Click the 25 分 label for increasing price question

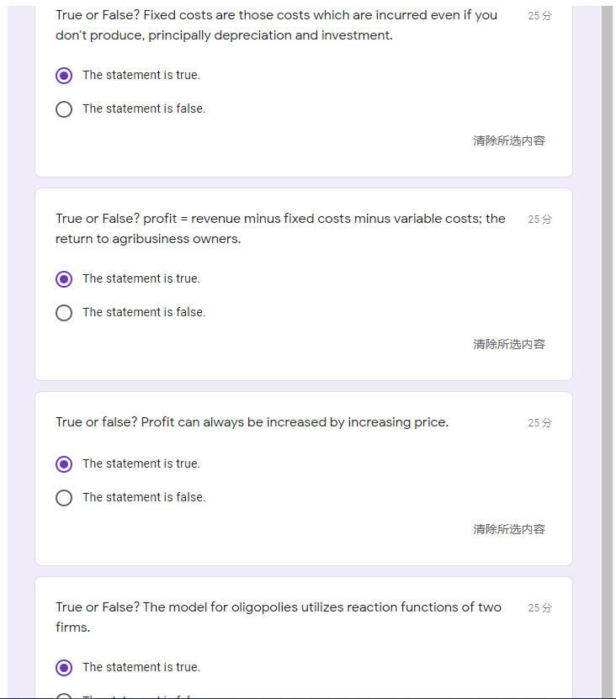(x=539, y=423)
